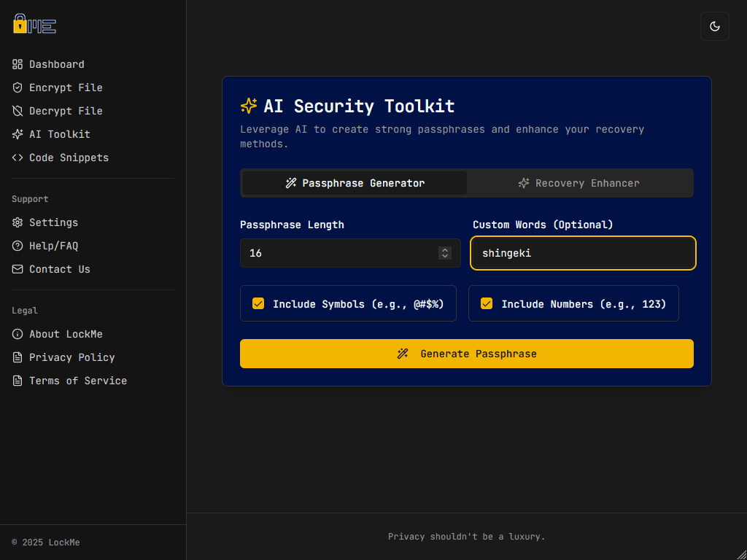Click the Privacy Policy document icon
Viewport: 747px width, 560px height.
click(18, 357)
